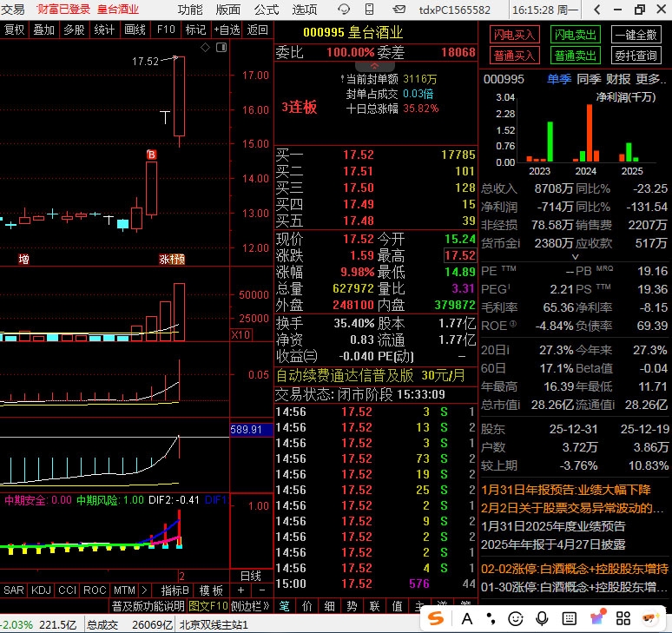Switch to 财报 financial report view
672x633 pixels.
(618, 79)
